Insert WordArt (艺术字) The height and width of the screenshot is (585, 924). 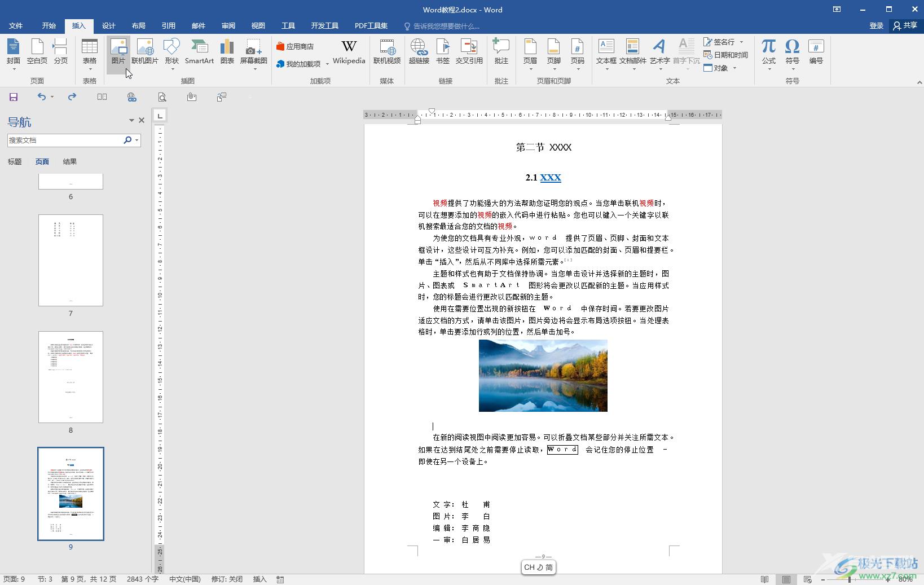coord(659,54)
